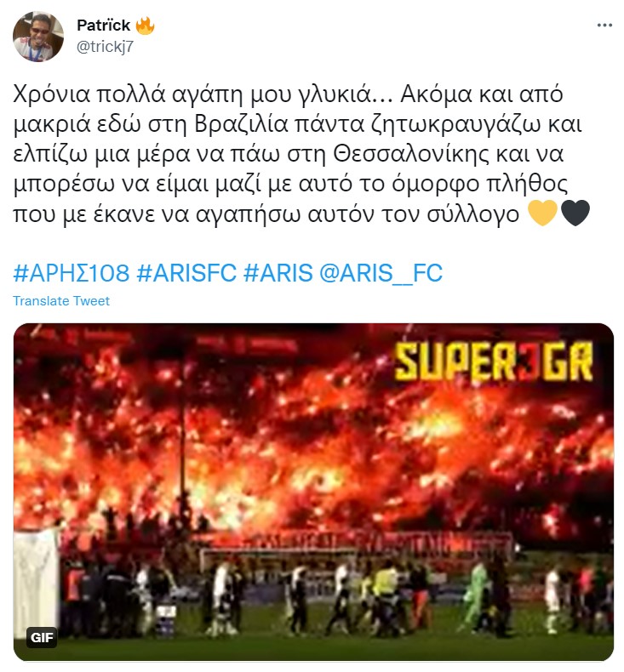Open the tweet's three-dot more menu

coord(604,26)
